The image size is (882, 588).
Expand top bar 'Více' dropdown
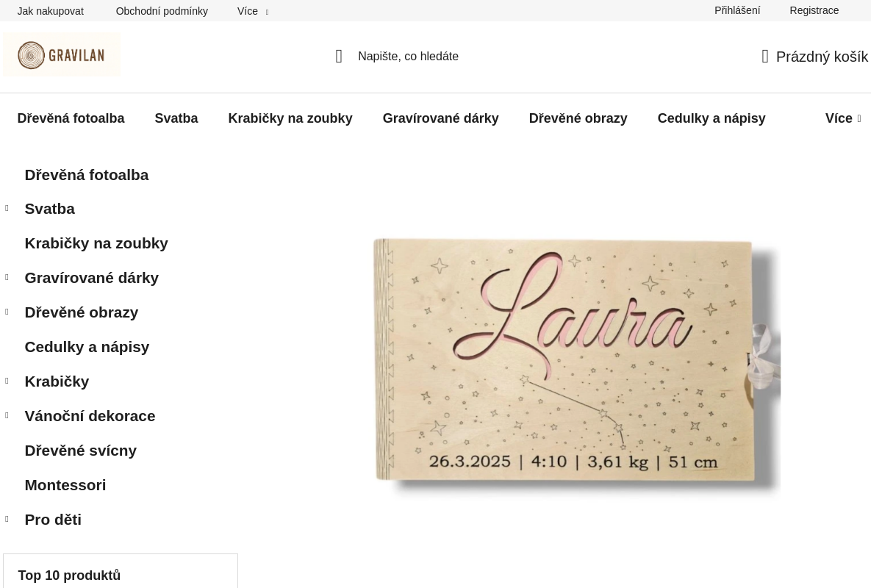point(253,11)
